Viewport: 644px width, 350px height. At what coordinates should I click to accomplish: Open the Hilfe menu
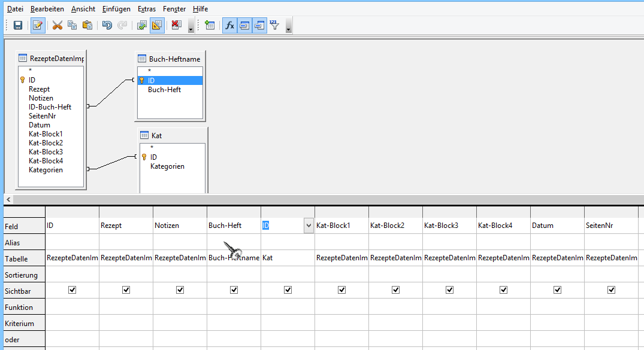pos(201,9)
